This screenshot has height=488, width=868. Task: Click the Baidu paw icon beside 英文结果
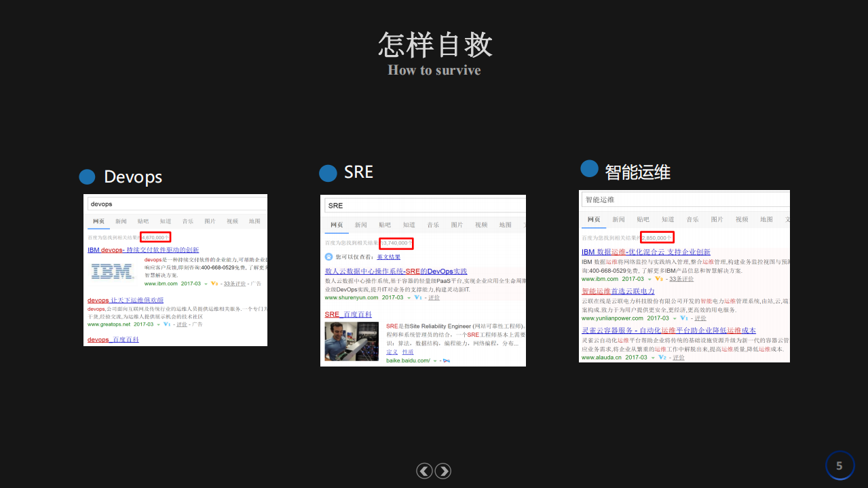[328, 257]
